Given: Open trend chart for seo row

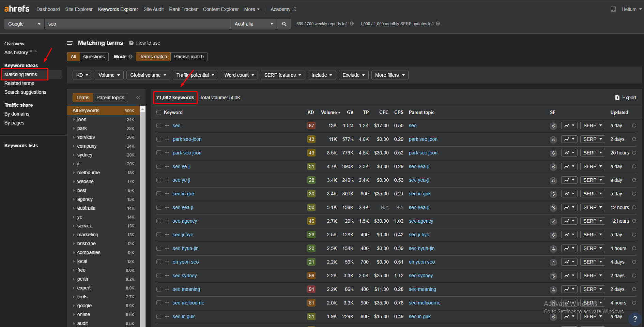Looking at the screenshot, I should point(569,125).
